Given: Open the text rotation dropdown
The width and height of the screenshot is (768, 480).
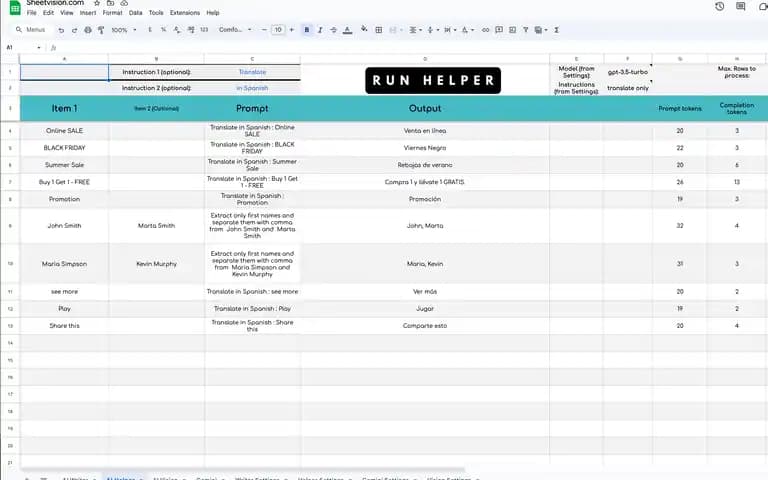Looking at the screenshot, I should [467, 30].
